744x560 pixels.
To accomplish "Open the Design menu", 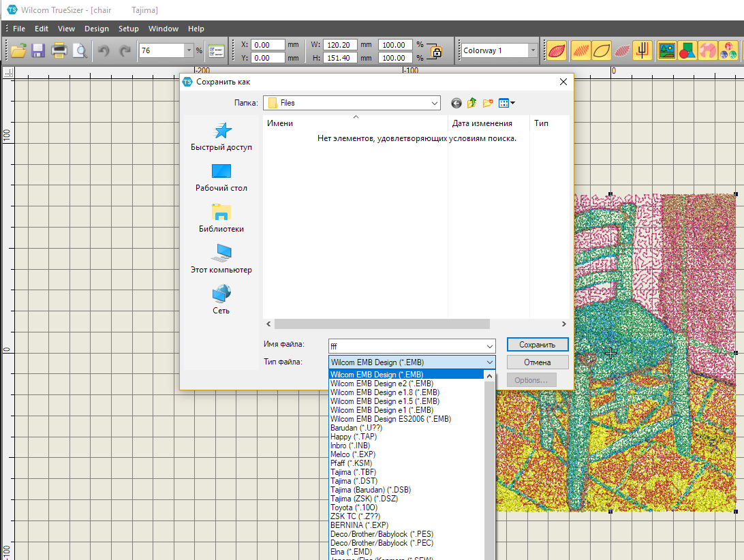I will [x=96, y=29].
